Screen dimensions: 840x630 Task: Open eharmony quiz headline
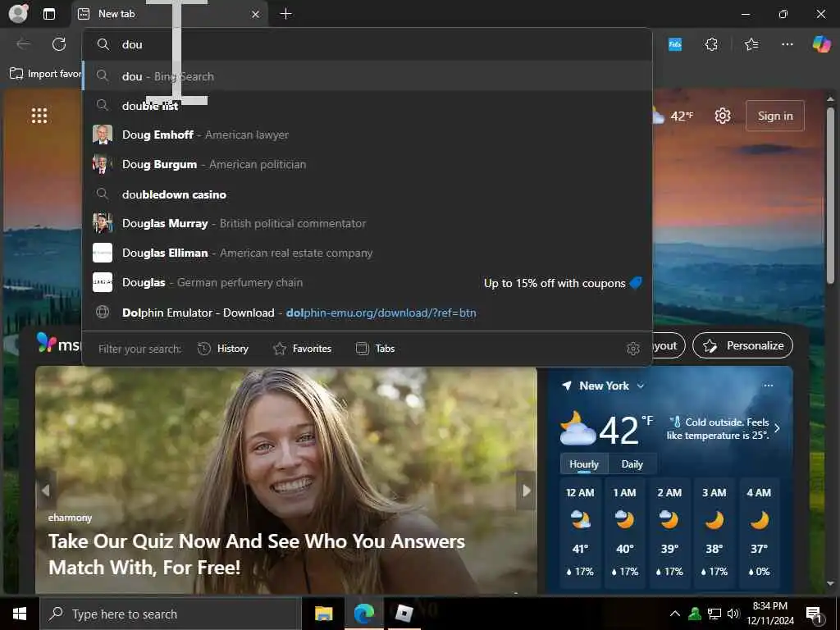[x=257, y=554]
